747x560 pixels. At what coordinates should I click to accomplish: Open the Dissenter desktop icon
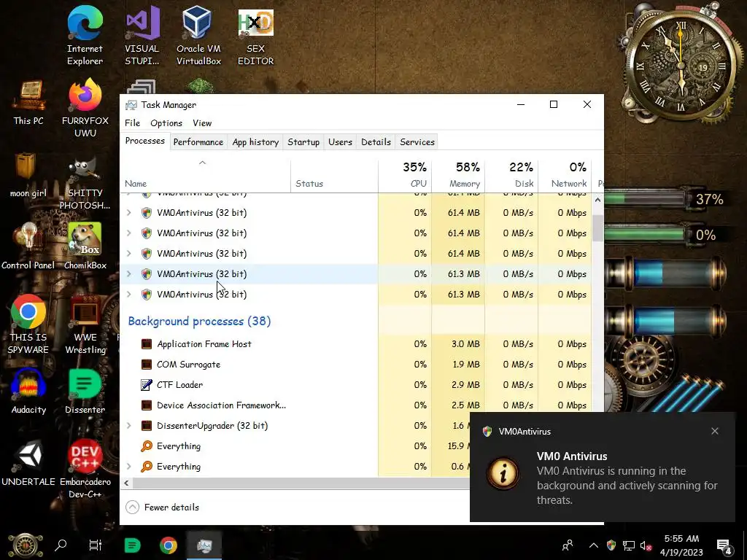tap(85, 392)
